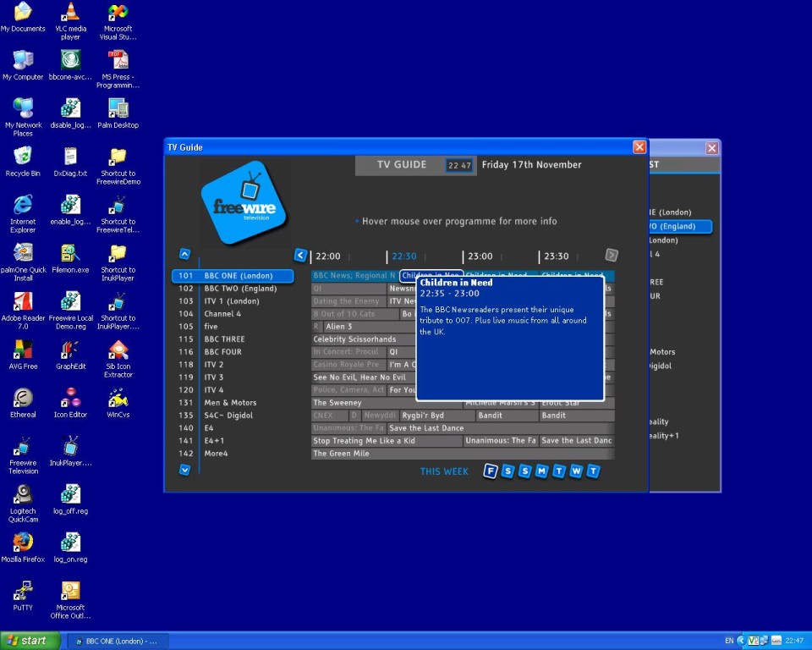Click the BBC News; Regional programme cell

[354, 275]
